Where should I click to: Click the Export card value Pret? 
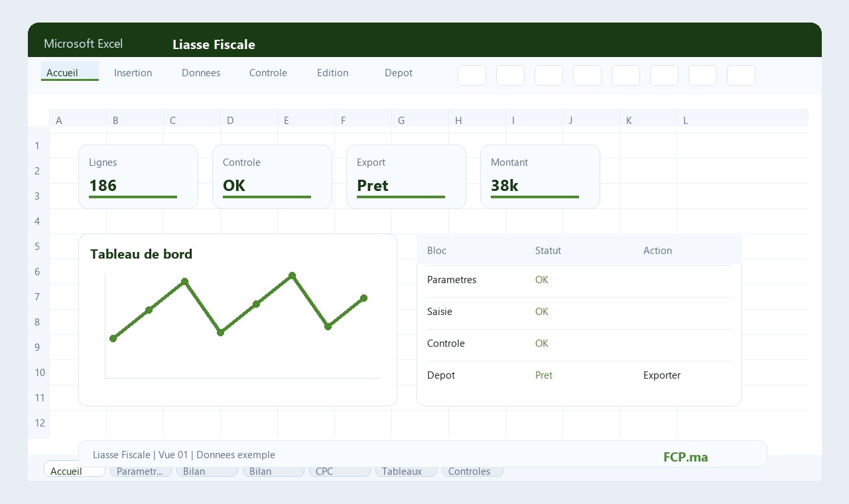pyautogui.click(x=373, y=186)
